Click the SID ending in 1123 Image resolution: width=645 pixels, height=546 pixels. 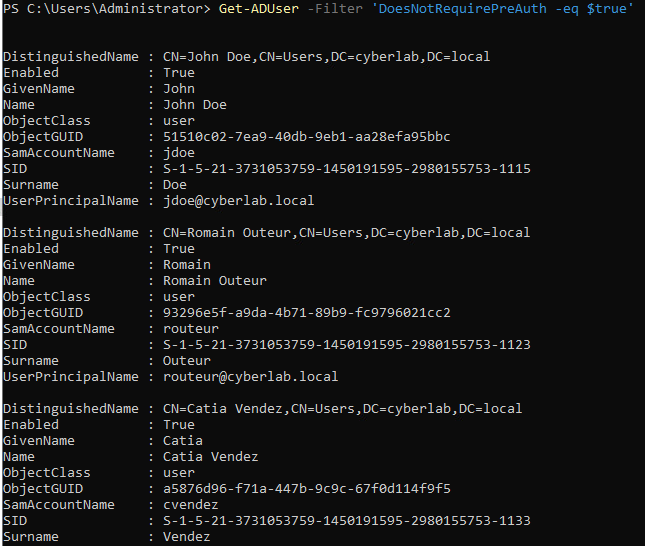(347, 345)
